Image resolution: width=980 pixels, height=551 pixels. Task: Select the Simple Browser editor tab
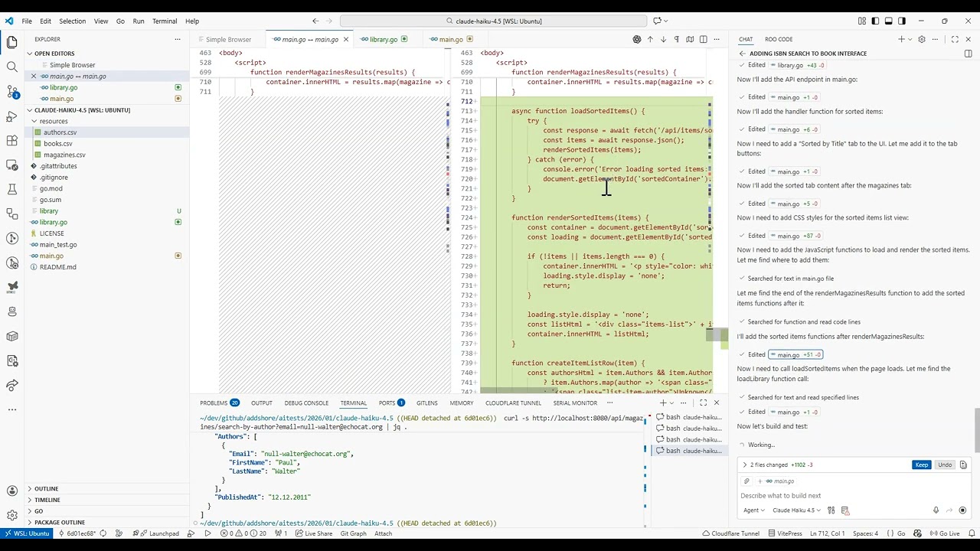click(228, 39)
